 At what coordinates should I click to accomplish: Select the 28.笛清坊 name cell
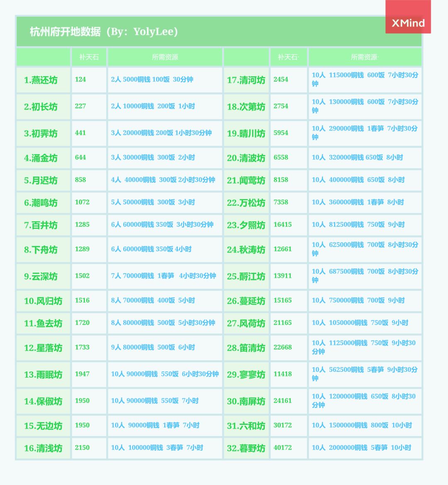[x=246, y=348]
